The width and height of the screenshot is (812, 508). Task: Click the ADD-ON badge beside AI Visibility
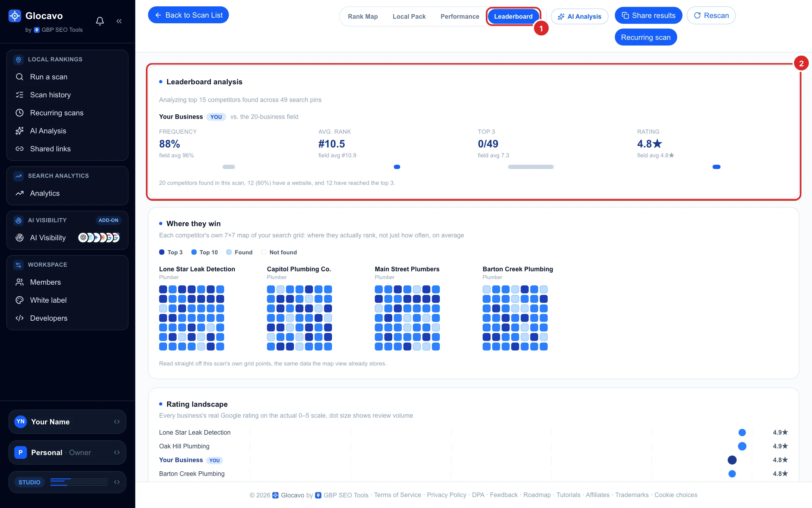109,220
